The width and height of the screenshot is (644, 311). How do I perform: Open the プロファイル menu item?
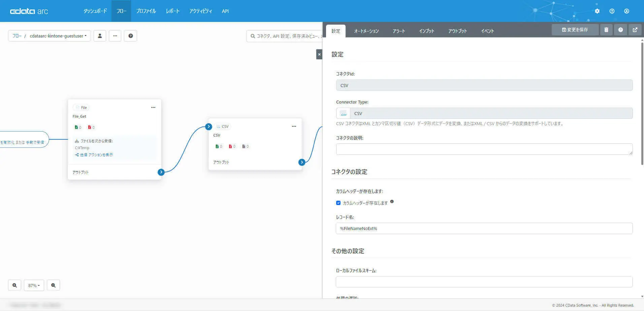point(146,11)
